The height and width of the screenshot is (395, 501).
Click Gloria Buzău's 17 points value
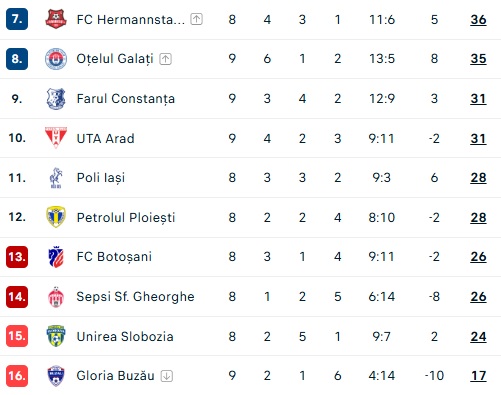[x=478, y=376]
